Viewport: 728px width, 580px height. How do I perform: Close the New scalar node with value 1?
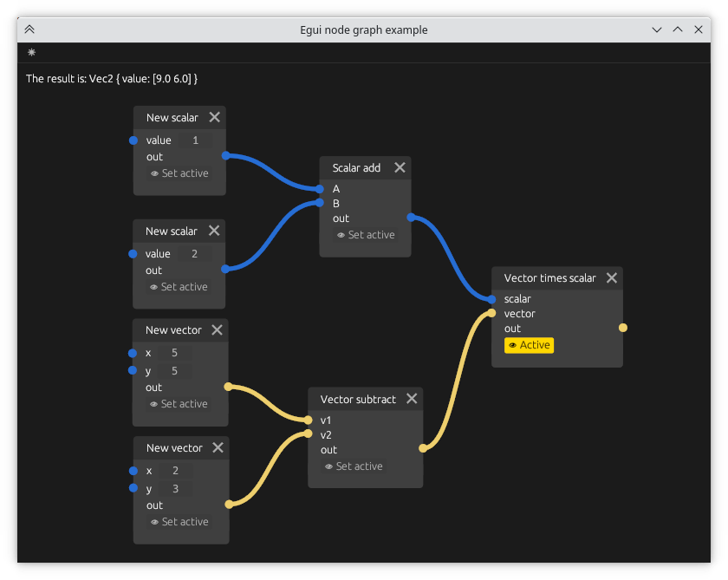(x=214, y=118)
